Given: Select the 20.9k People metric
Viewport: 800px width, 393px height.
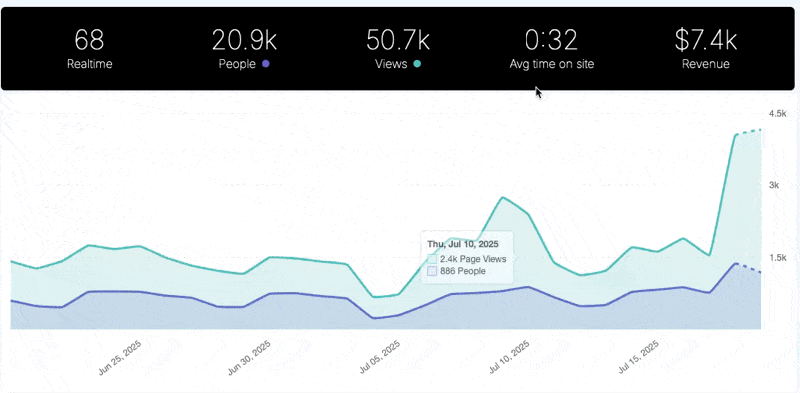Looking at the screenshot, I should coord(244,48).
